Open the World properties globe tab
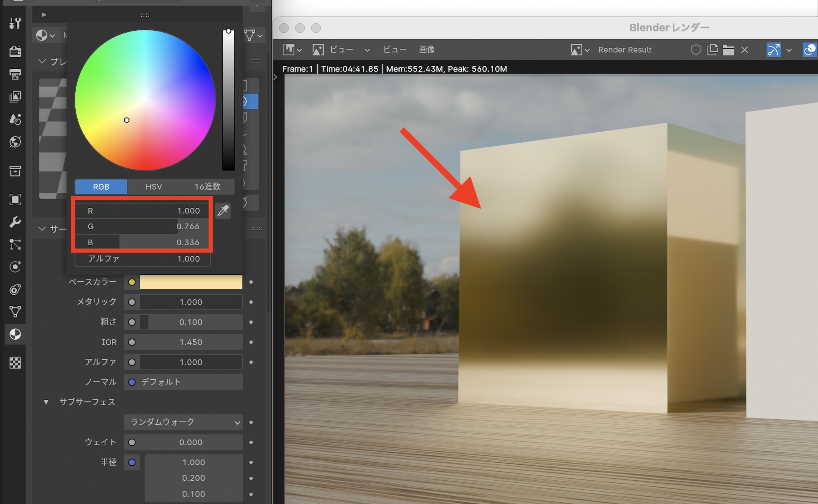 (15, 142)
